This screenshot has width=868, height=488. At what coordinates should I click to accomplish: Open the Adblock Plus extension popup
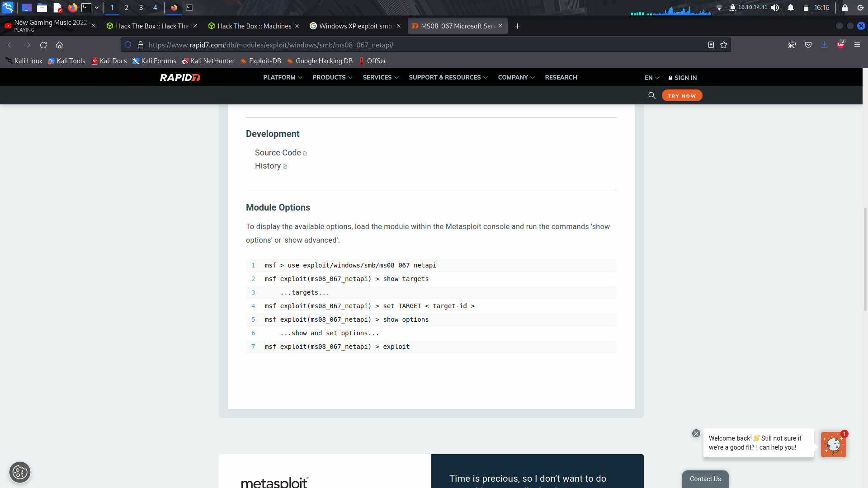tap(842, 45)
